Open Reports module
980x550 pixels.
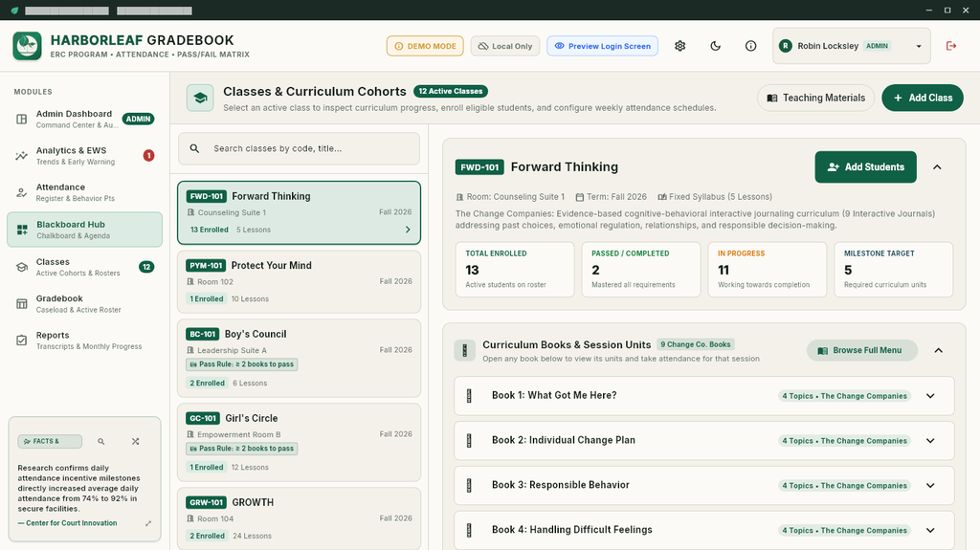click(x=84, y=340)
